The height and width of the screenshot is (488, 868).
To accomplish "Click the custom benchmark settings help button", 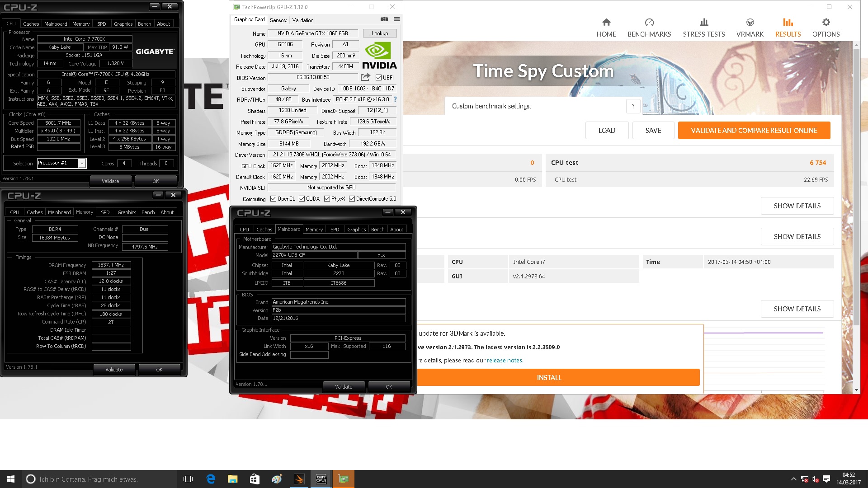I will pyautogui.click(x=633, y=106).
